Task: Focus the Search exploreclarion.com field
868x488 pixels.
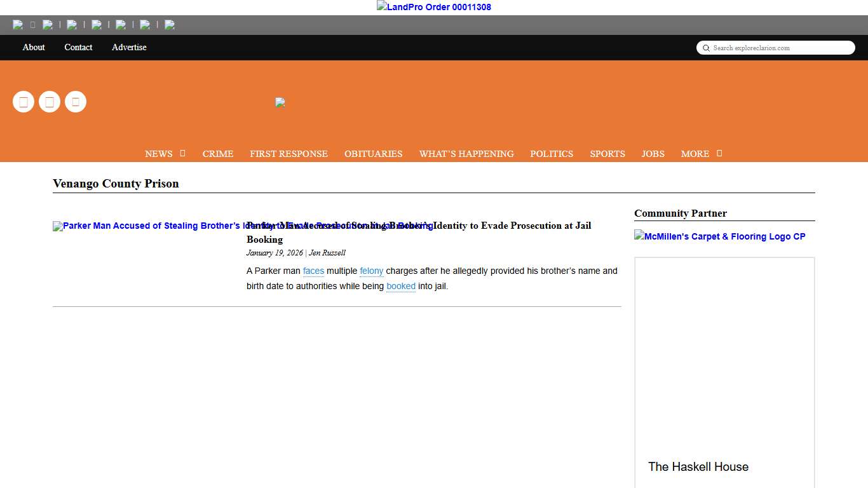Action: point(782,48)
